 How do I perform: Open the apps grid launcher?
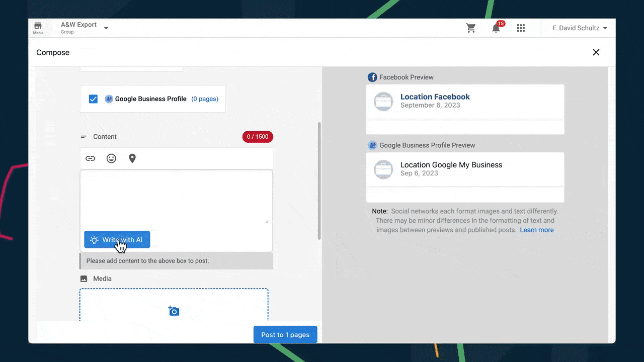point(521,28)
